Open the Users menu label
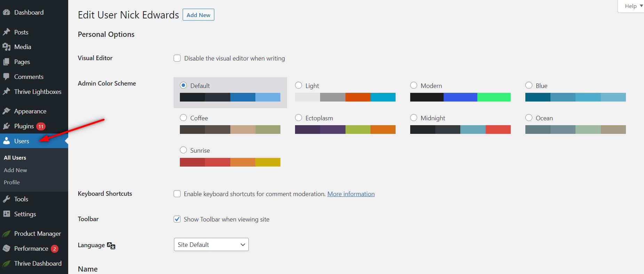This screenshot has width=644, height=274. coord(22,141)
